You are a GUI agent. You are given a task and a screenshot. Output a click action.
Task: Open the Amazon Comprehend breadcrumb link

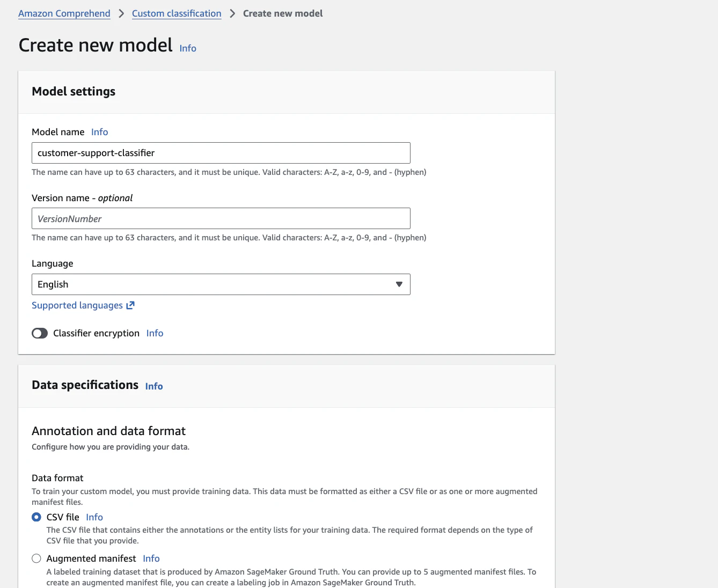[x=64, y=13]
